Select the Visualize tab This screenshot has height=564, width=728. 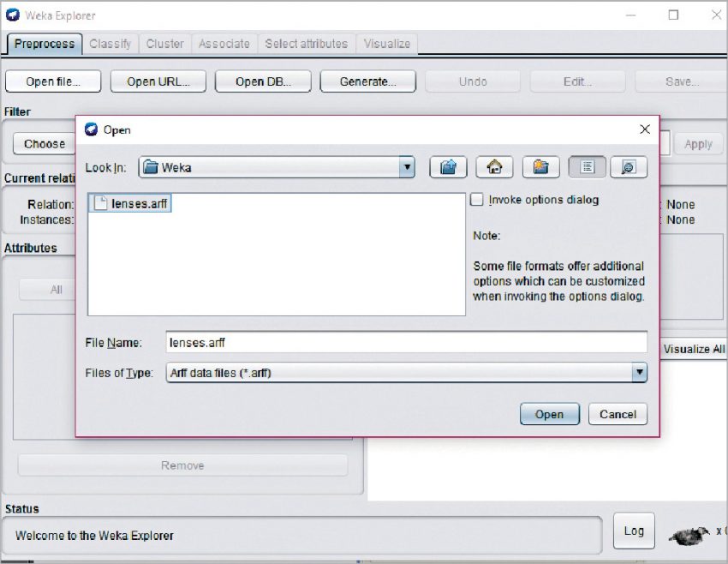[x=386, y=44]
